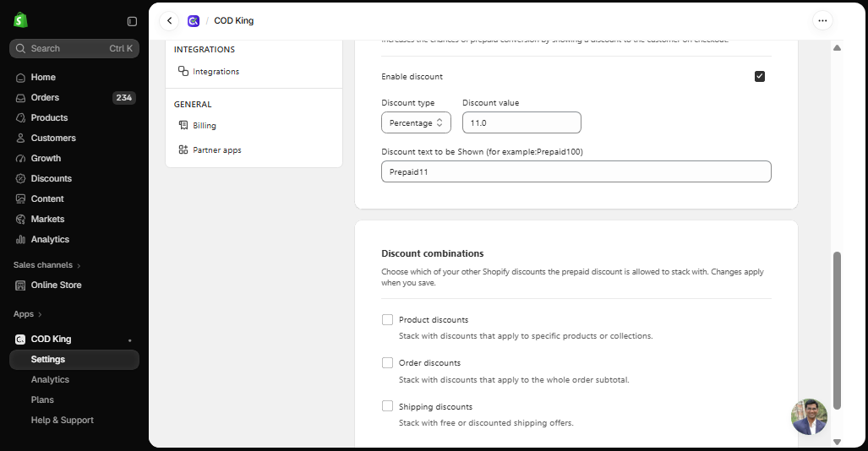The width and height of the screenshot is (868, 451).
Task: Check the Order discounts checkbox
Action: pyautogui.click(x=387, y=363)
